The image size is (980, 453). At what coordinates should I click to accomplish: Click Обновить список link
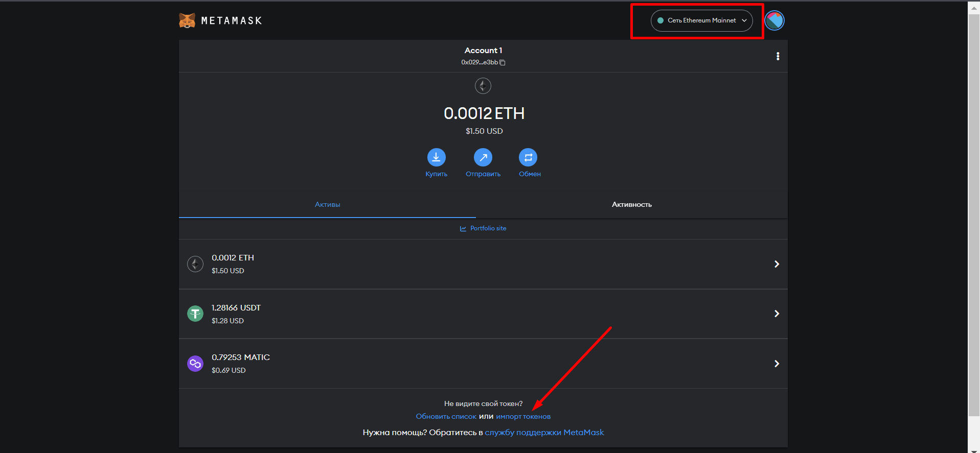tap(446, 416)
